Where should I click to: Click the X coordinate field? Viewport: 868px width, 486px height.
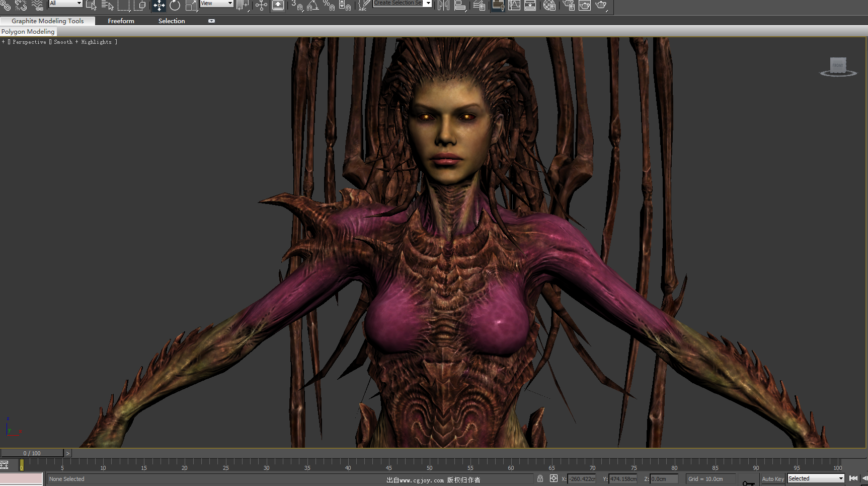(582, 479)
